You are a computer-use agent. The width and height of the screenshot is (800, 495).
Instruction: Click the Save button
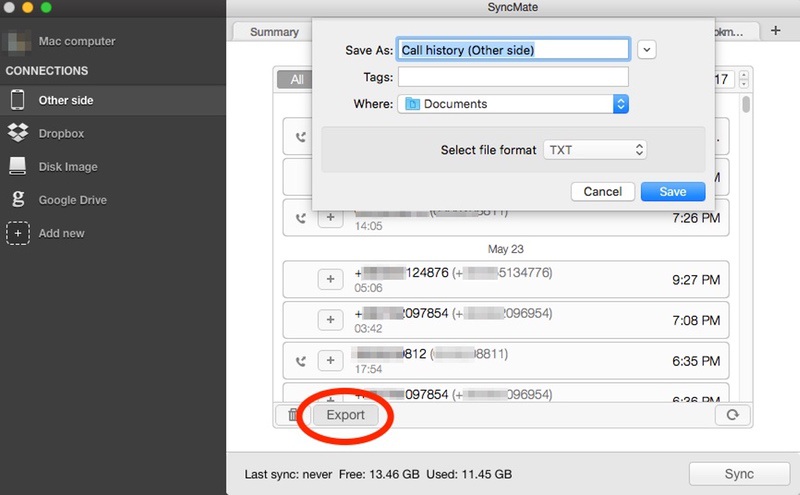point(673,192)
